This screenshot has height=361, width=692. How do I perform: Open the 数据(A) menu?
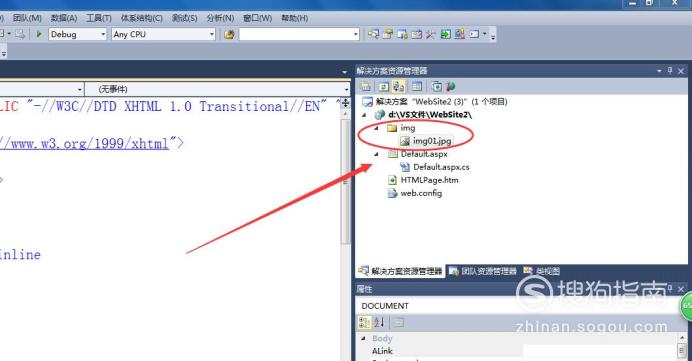64,18
